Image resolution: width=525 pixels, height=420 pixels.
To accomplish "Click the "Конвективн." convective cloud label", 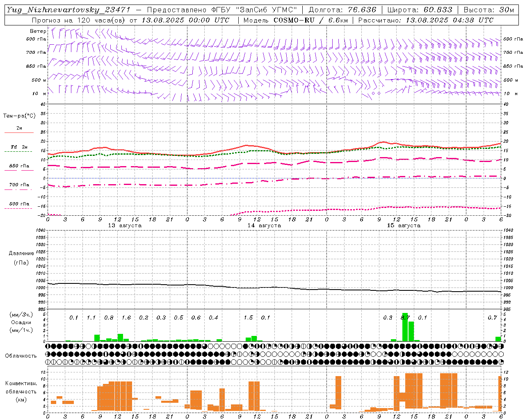I will [21, 383].
